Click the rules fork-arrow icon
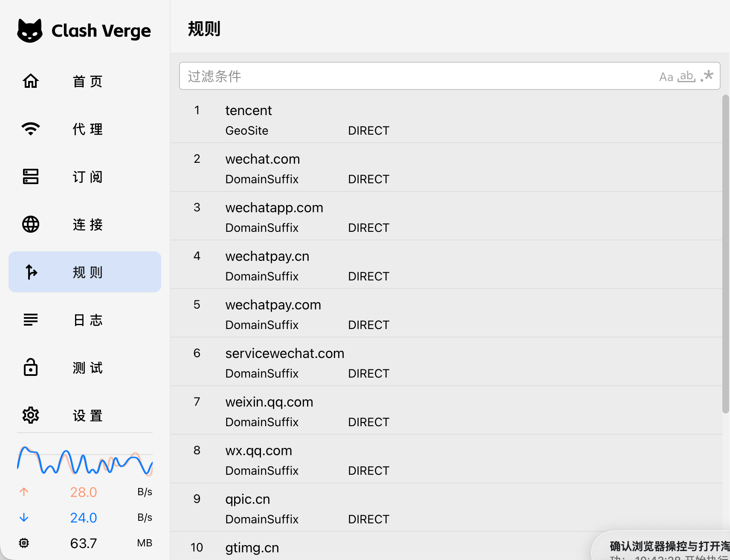The width and height of the screenshot is (730, 560). click(x=31, y=272)
